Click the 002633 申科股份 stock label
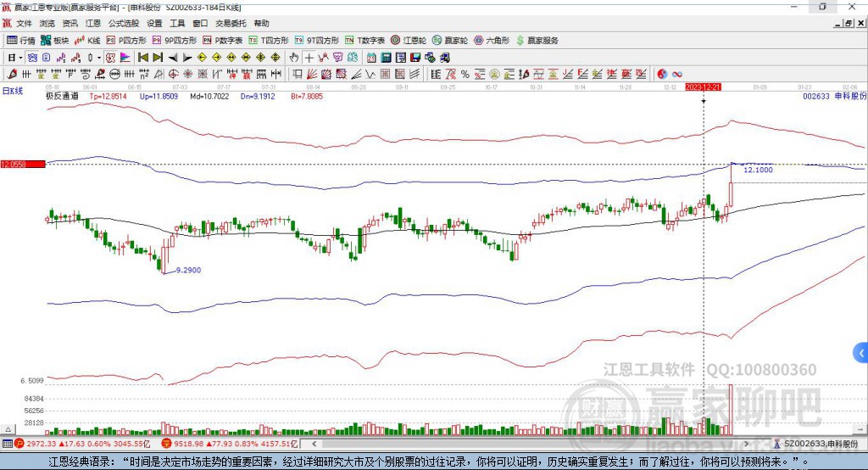The height and width of the screenshot is (470, 868). (x=834, y=96)
